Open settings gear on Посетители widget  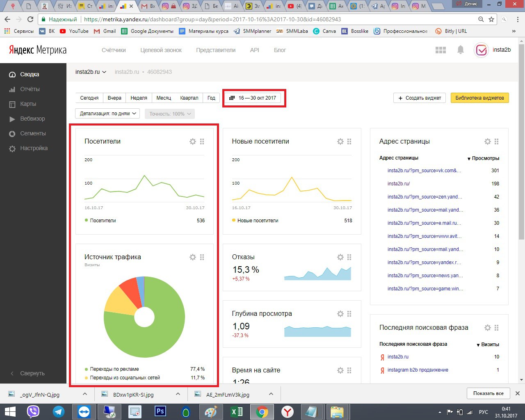pyautogui.click(x=193, y=142)
